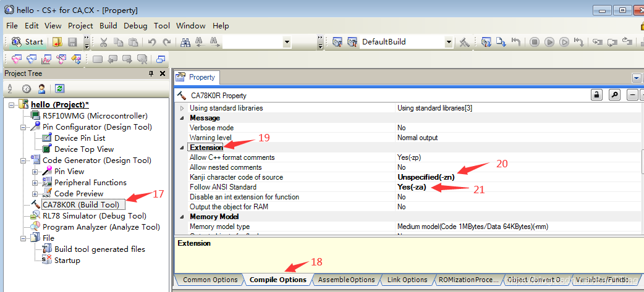Click the cascade windows icon
This screenshot has width=644, height=292.
(x=161, y=59)
